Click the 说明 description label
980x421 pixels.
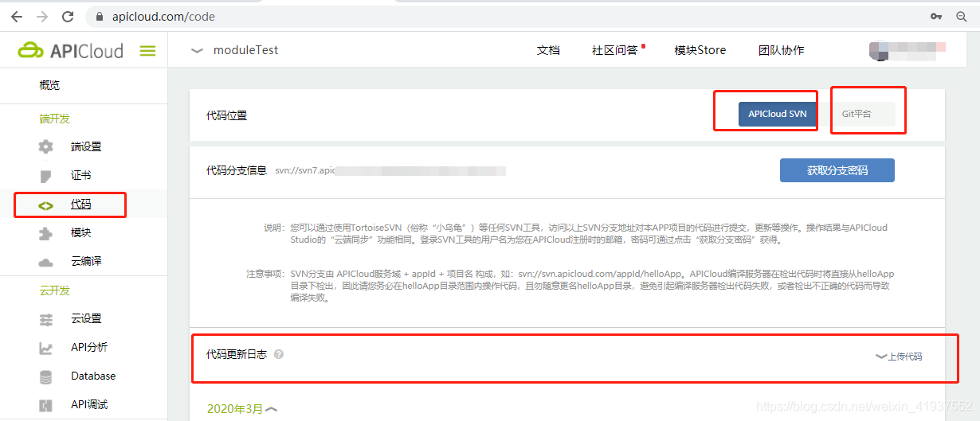273,228
